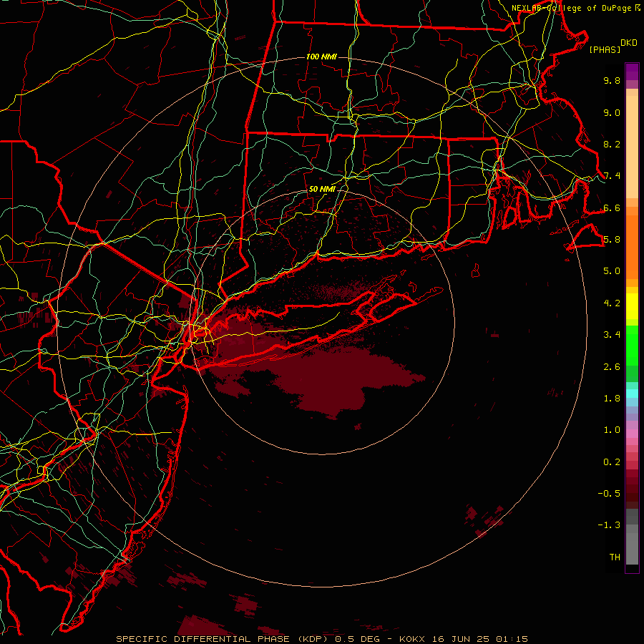Image resolution: width=644 pixels, height=644 pixels.
Task: Click the 9.0 legend value
Action: [612, 112]
